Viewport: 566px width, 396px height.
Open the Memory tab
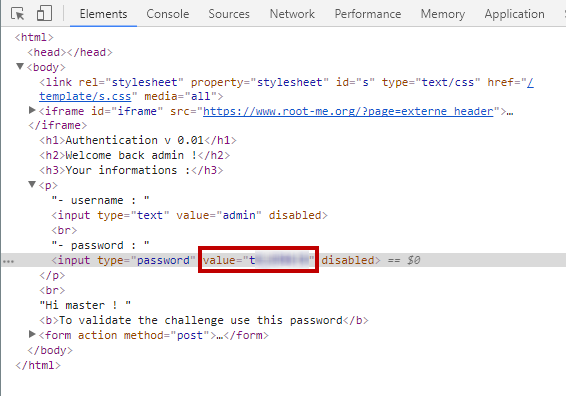443,14
